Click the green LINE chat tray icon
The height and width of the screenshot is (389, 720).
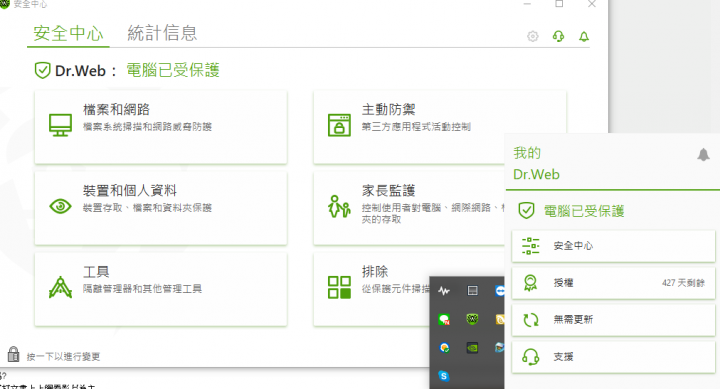444,320
